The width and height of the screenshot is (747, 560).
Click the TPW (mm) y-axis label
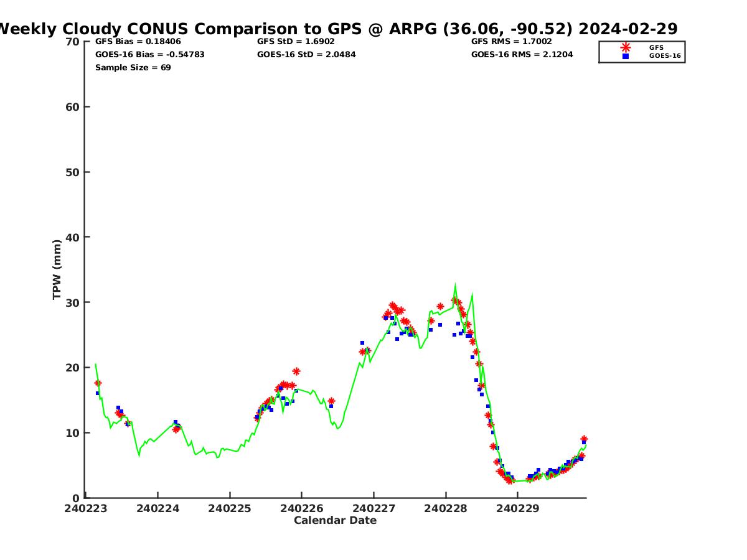click(57, 269)
